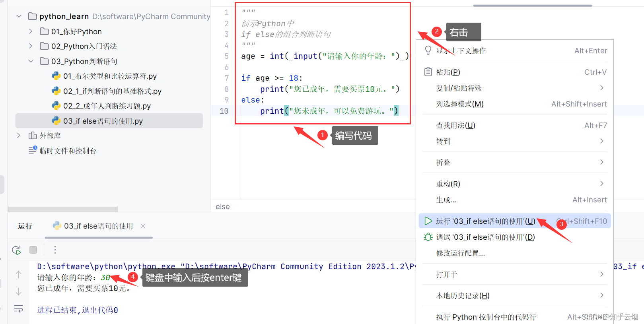Switch to the 03_if else语句的使用 run tab
The image size is (644, 324).
[98, 226]
